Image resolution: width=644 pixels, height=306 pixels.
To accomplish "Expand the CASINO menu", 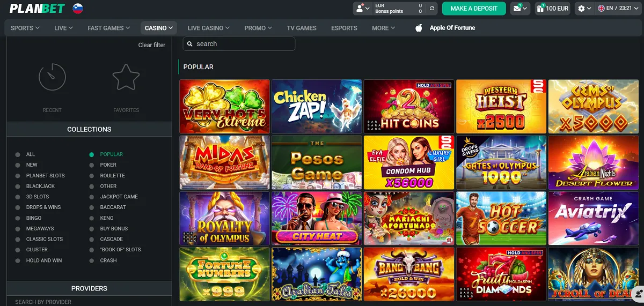I will tap(159, 28).
